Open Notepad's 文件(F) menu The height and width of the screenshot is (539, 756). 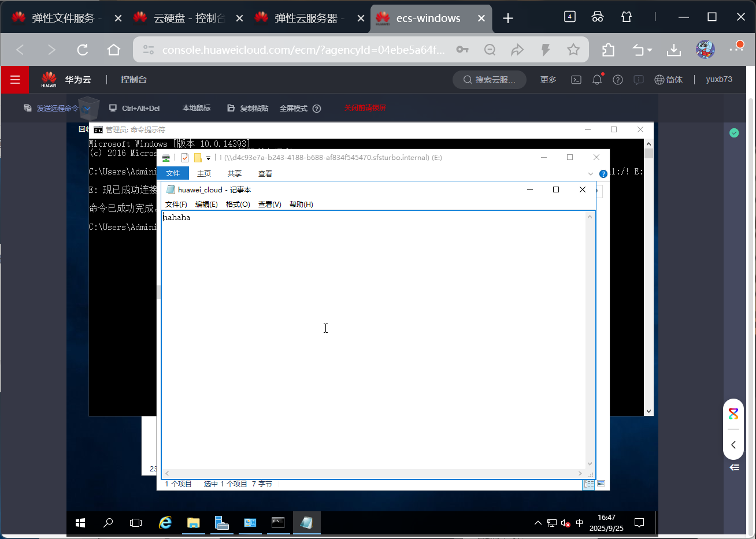coord(176,205)
